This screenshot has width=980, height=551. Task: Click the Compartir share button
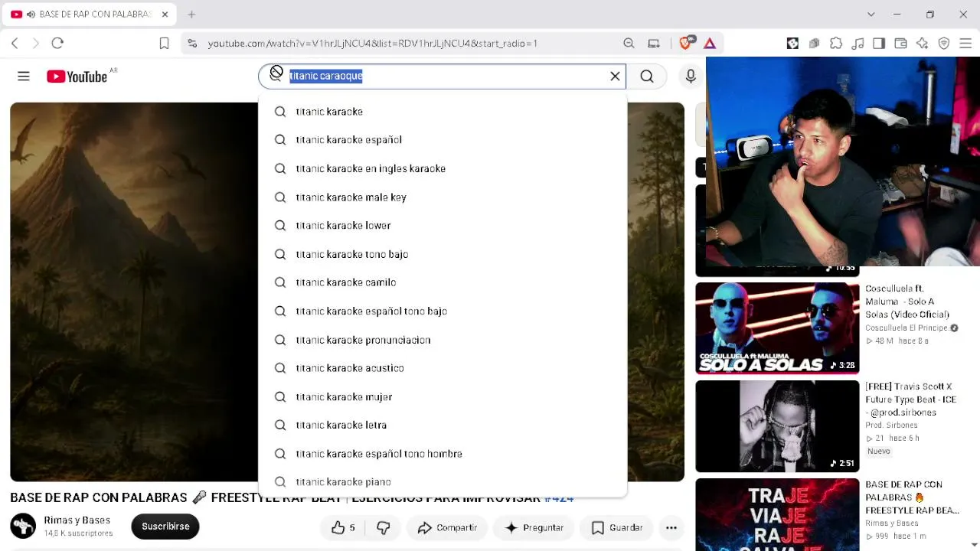point(447,527)
